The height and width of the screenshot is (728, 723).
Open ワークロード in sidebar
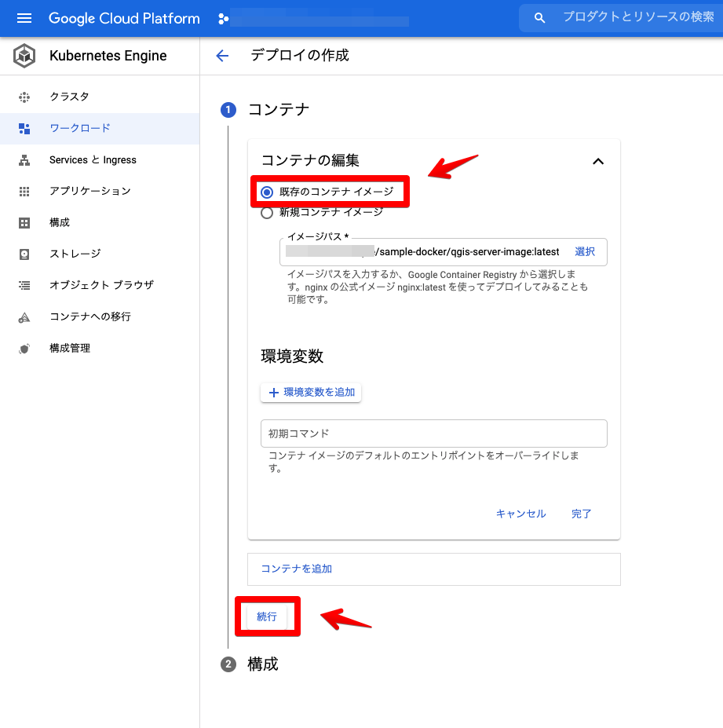coord(100,129)
